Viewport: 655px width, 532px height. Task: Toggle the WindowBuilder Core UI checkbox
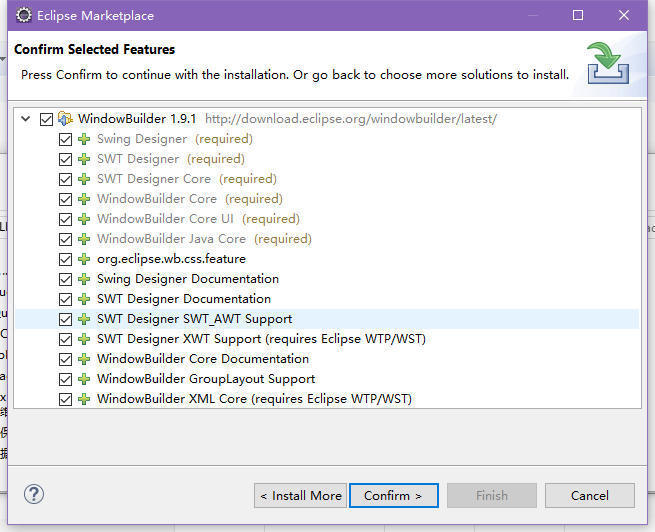[65, 219]
